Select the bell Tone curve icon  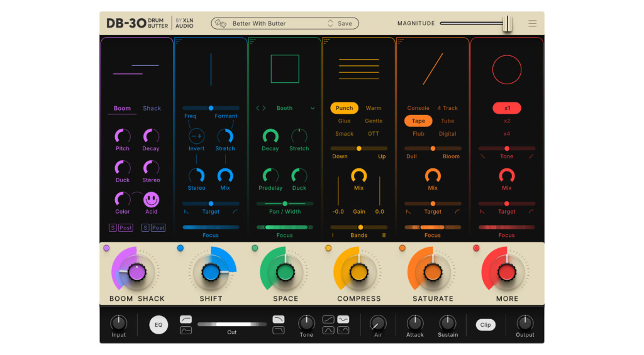[x=328, y=330]
